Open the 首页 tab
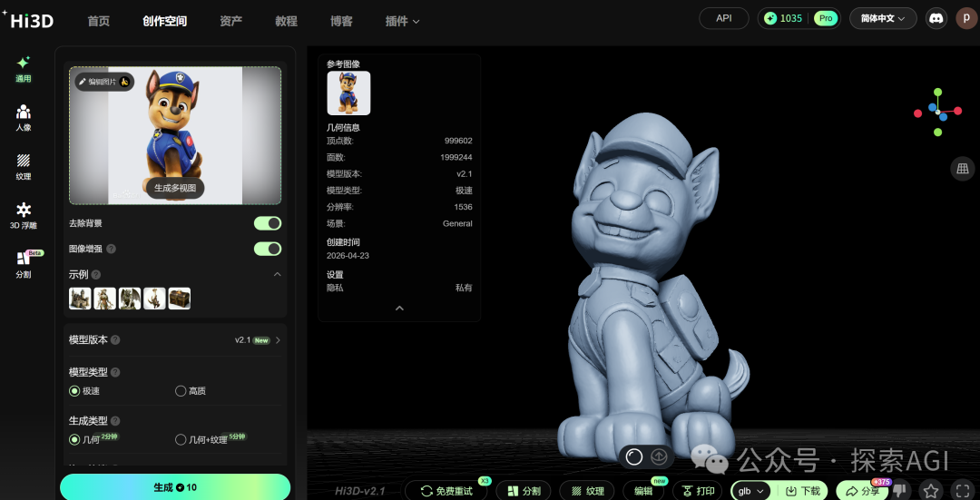 (x=99, y=21)
